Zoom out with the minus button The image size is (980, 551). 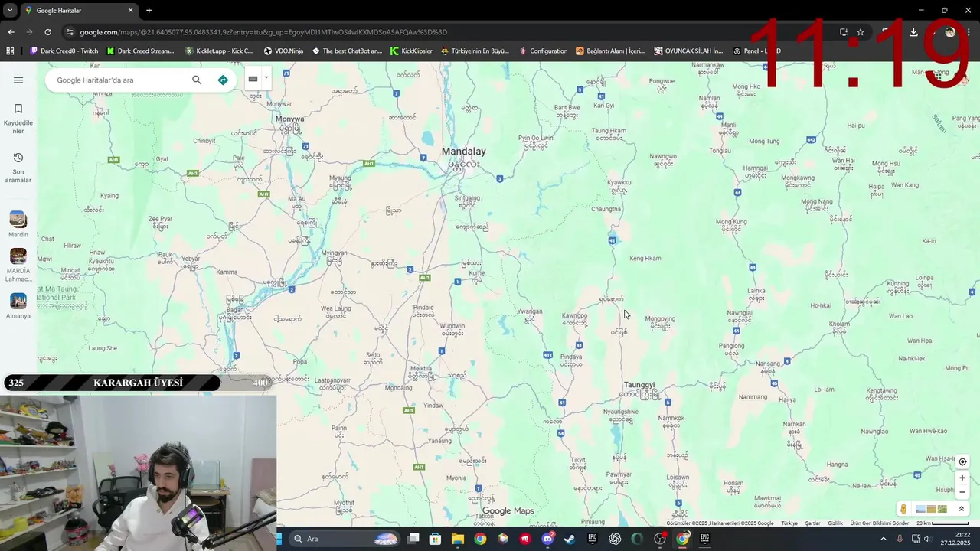pyautogui.click(x=962, y=492)
